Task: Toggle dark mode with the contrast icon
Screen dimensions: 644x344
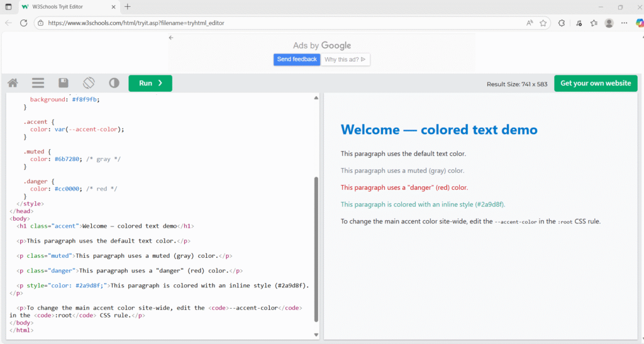Action: click(114, 83)
